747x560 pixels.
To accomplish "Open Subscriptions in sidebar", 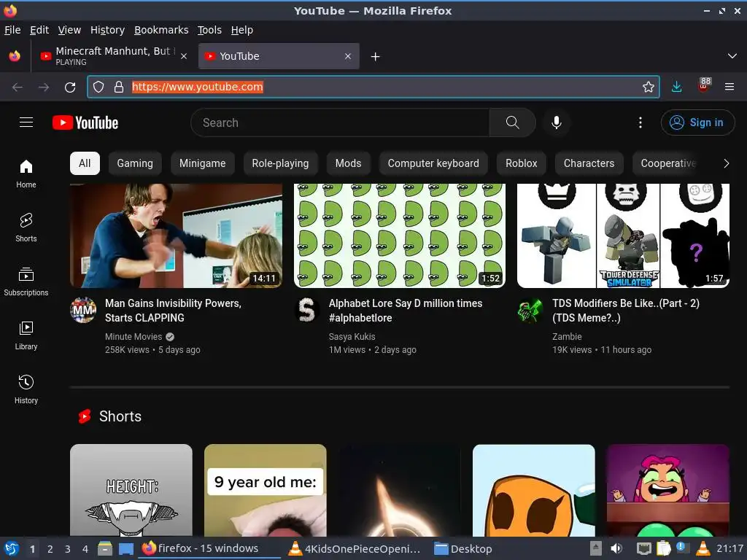I will coord(26,282).
